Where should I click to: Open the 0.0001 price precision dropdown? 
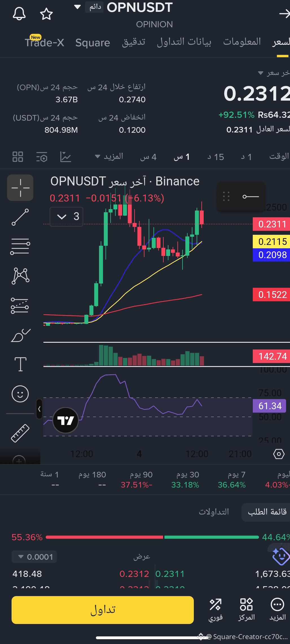[34, 557]
